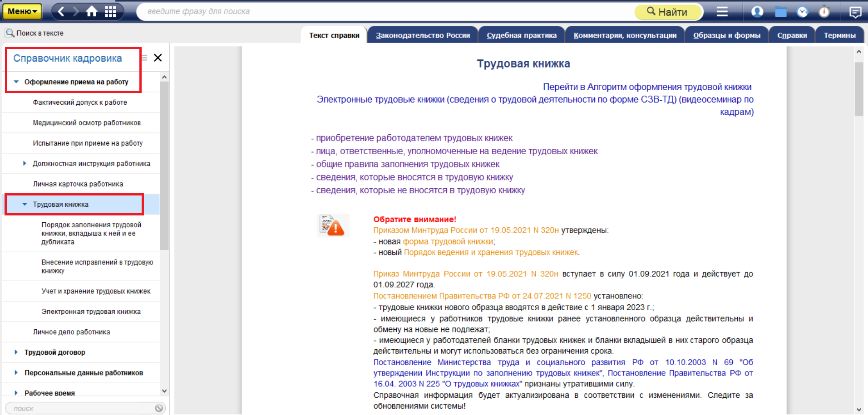Open Постановлением Правительства РФ N 1250 link
The width and height of the screenshot is (868, 415).
coord(482,296)
